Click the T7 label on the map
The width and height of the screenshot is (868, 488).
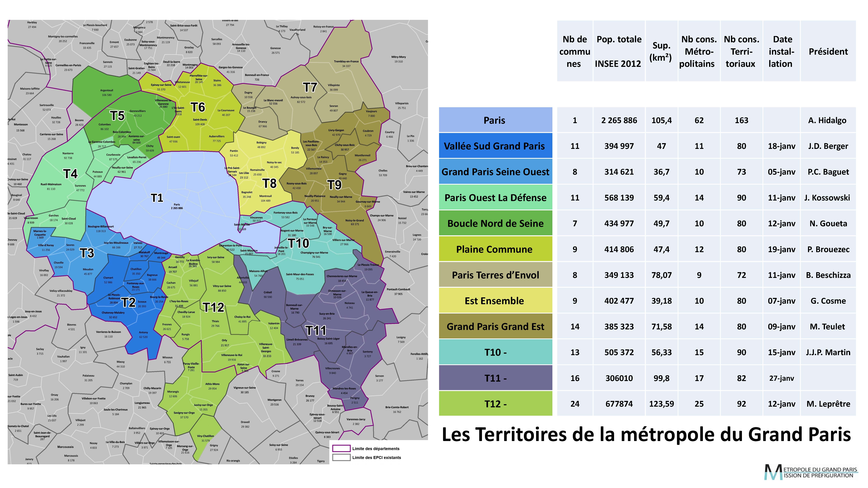click(310, 88)
